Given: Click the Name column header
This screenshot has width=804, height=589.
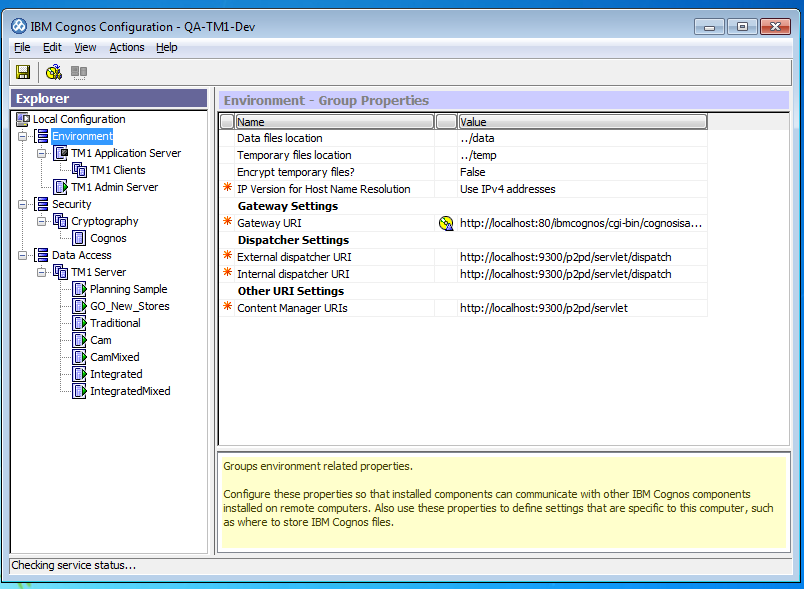Looking at the screenshot, I should point(334,121).
